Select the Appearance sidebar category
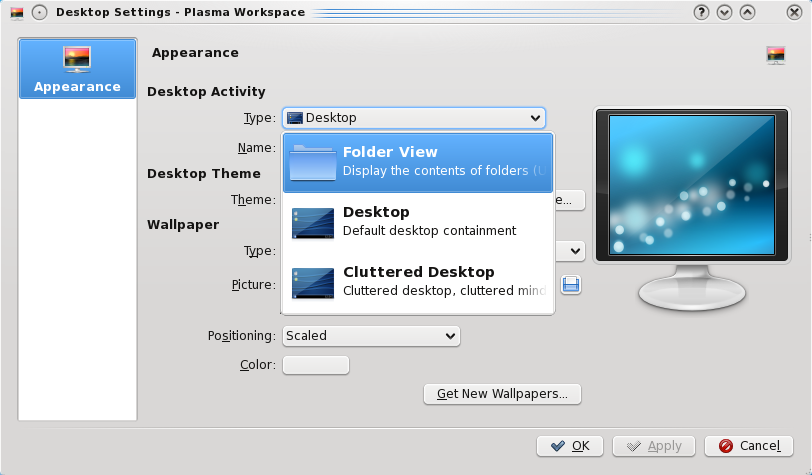Image resolution: width=812 pixels, height=475 pixels. [77, 69]
